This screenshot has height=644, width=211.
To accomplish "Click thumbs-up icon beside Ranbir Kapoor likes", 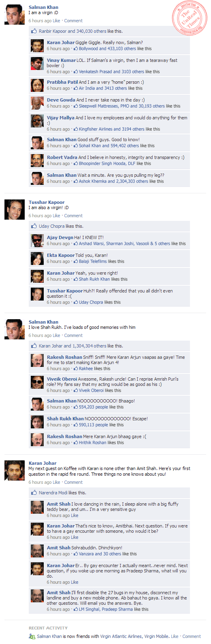I will (x=34, y=31).
